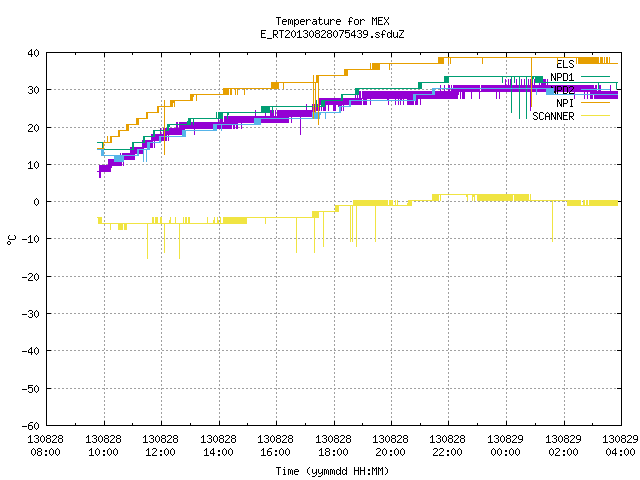Click the x-axis label 130828 22:00
640x480 pixels.
pyautogui.click(x=448, y=446)
